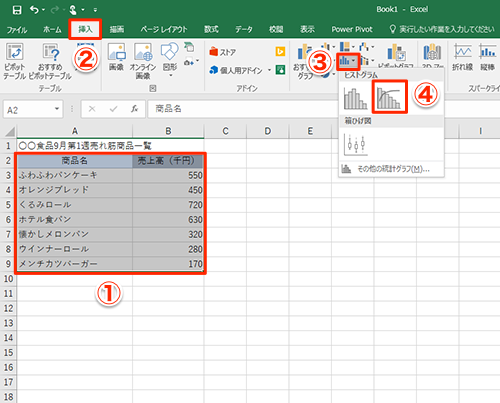Image resolution: width=500 pixels, height=403 pixels.
Task: Select column B header
Action: (x=168, y=131)
